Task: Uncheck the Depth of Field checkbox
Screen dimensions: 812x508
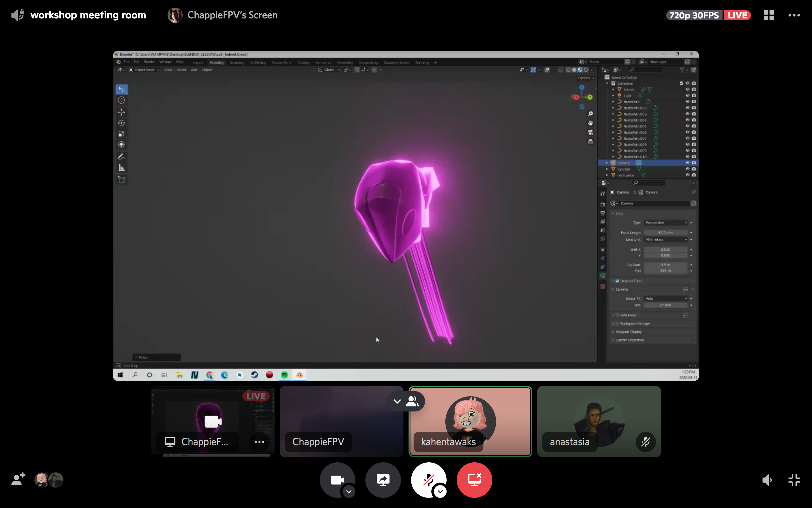Action: (617, 281)
